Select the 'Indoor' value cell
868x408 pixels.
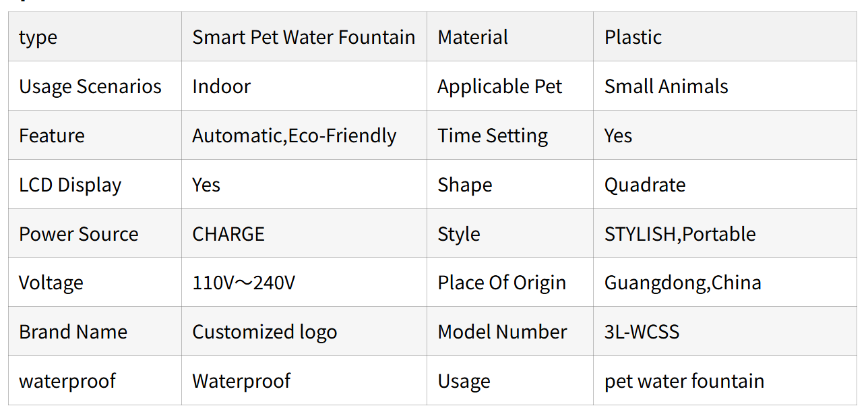point(221,86)
